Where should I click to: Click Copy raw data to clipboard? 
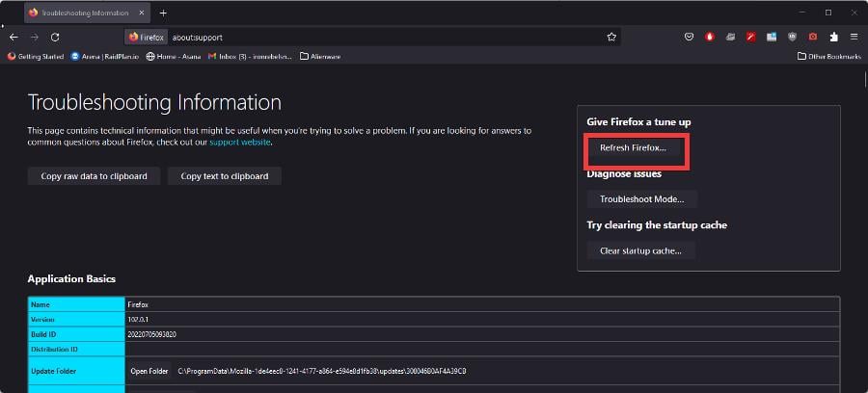pos(95,176)
